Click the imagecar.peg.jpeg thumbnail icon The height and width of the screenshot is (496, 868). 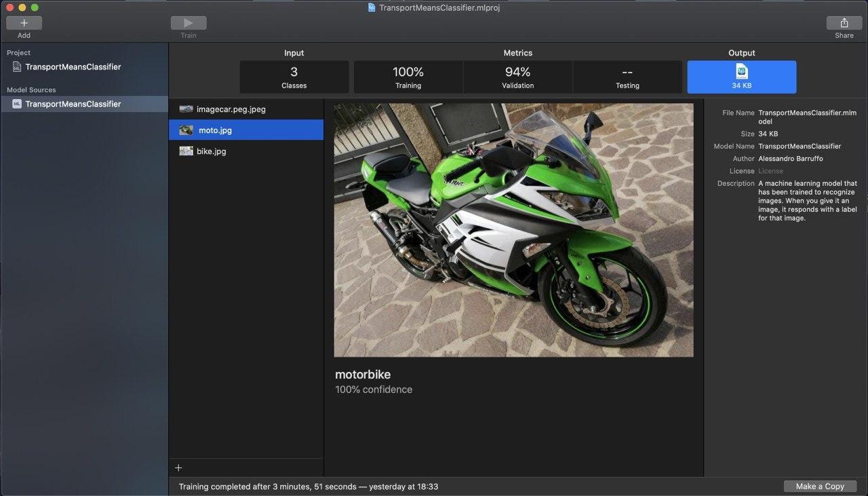pyautogui.click(x=186, y=109)
